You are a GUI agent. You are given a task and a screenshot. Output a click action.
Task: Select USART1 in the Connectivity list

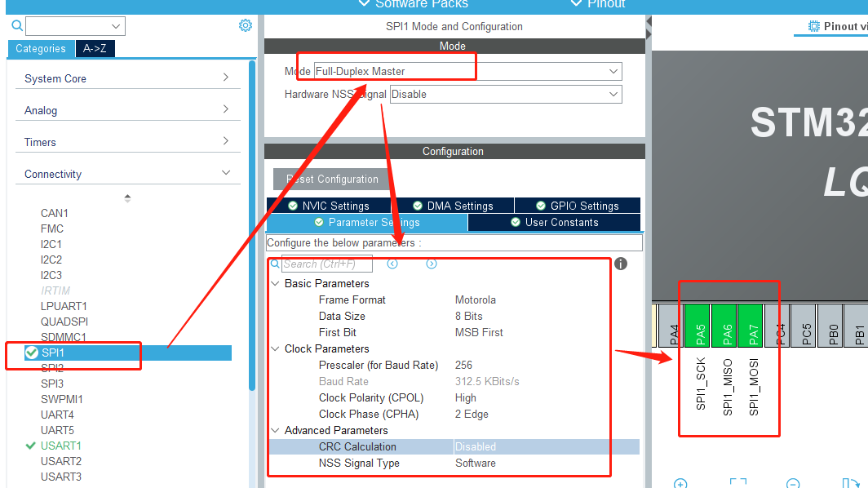pyautogui.click(x=61, y=446)
